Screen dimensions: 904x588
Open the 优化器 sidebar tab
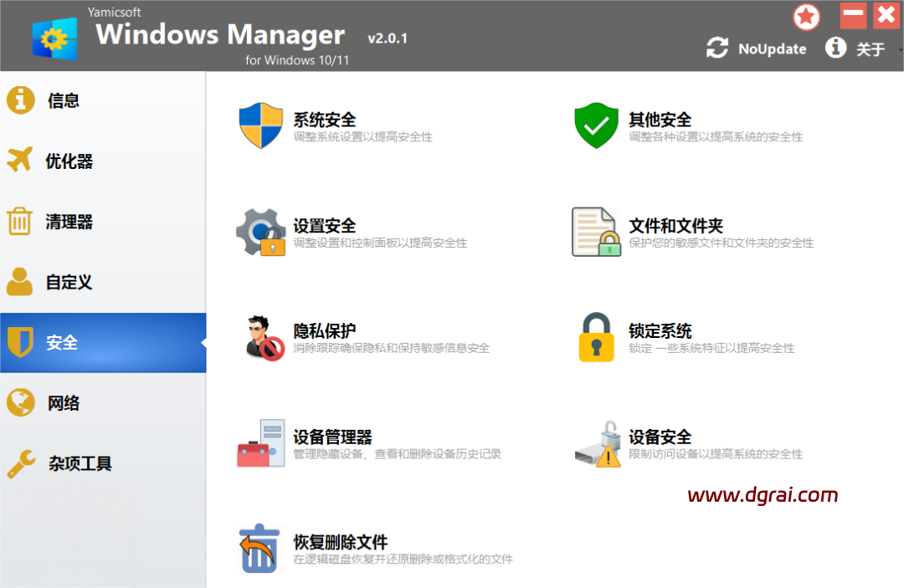69,161
